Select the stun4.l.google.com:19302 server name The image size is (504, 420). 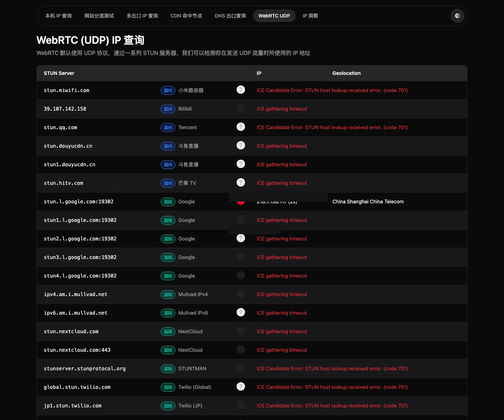(80, 276)
